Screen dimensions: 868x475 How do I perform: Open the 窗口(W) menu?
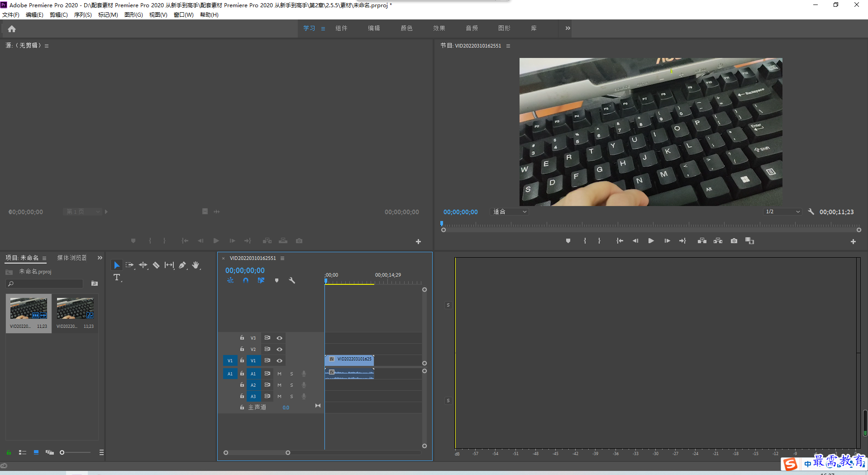(183, 15)
